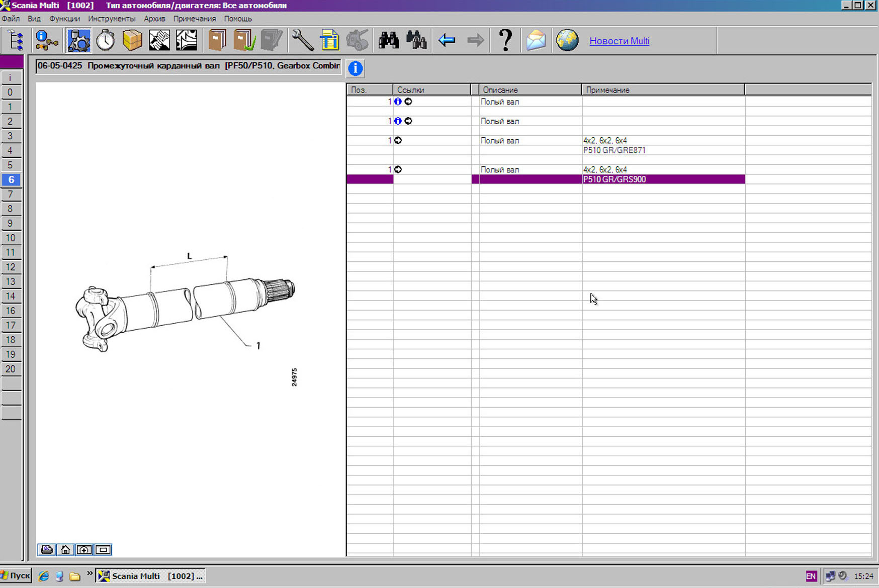Click the Пуск start button
Viewport: 879px width, 588px height.
[x=17, y=576]
